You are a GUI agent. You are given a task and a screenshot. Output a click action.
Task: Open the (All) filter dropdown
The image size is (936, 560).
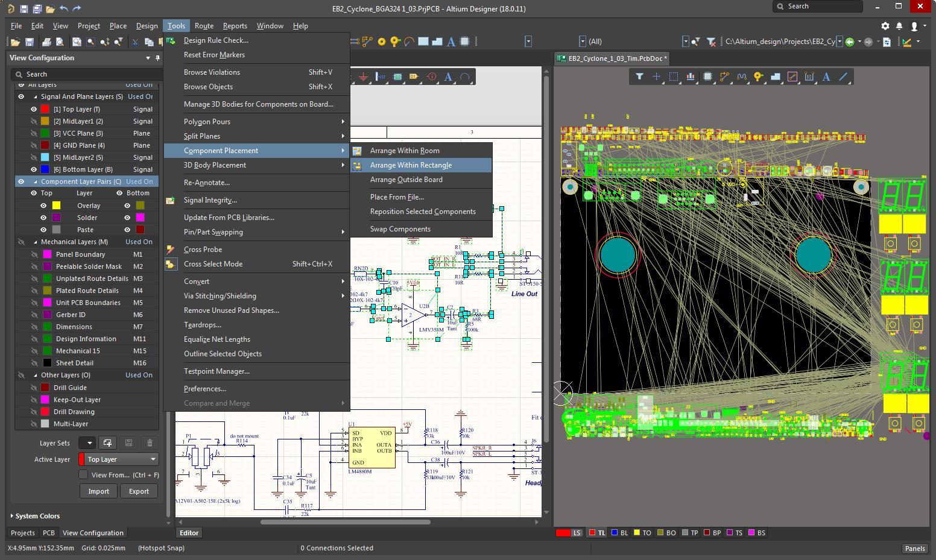pyautogui.click(x=685, y=42)
